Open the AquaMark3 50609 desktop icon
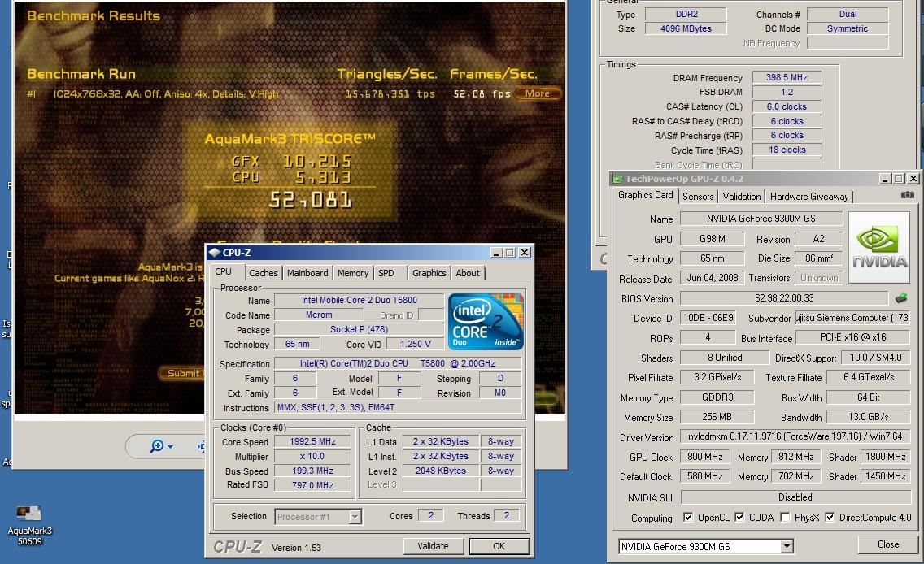Viewport: 924px width, 564px height. (29, 525)
